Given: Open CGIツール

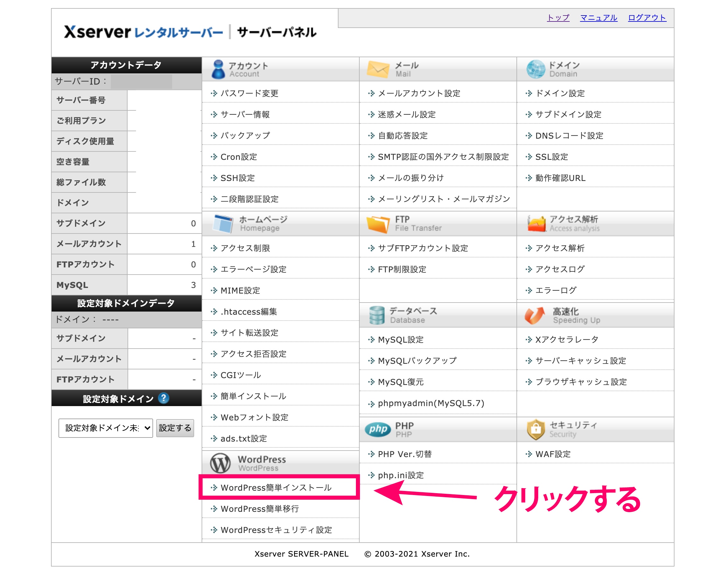Looking at the screenshot, I should point(241,375).
